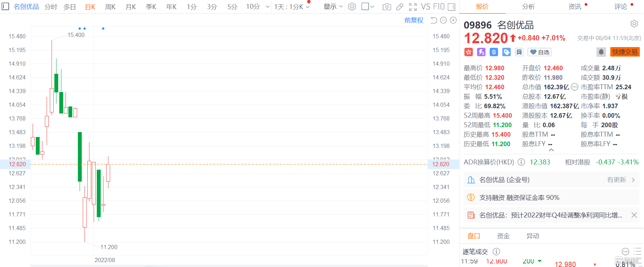Select 1分 one-minute chart tab
This screenshot has height=267, width=644.
(192, 7)
